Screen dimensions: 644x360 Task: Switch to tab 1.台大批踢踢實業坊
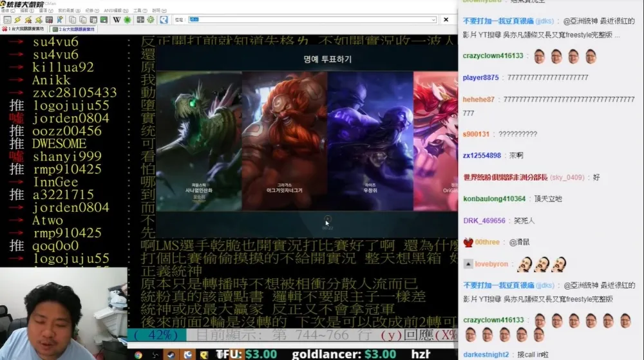coord(23,29)
